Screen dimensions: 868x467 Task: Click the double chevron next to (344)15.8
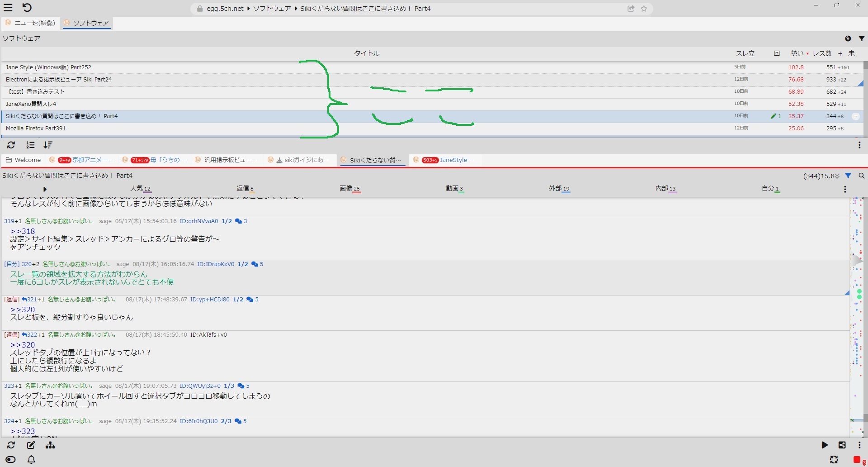[837, 176]
